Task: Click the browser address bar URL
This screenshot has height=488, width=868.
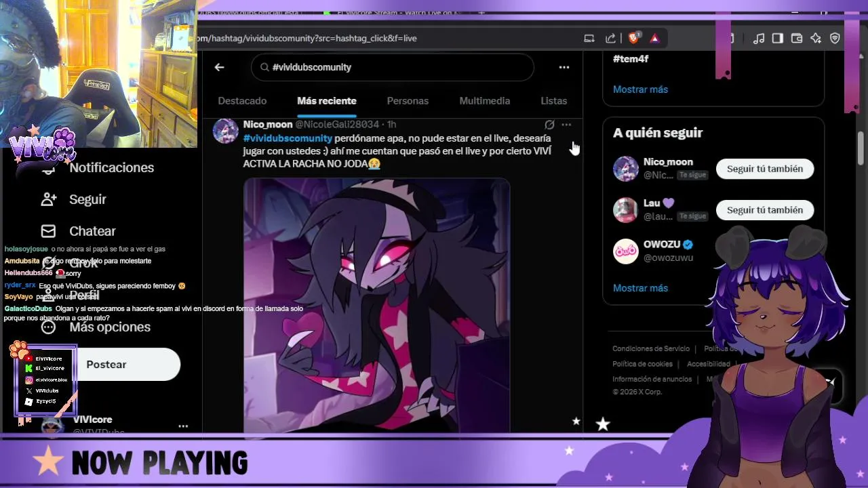Action: (307, 38)
